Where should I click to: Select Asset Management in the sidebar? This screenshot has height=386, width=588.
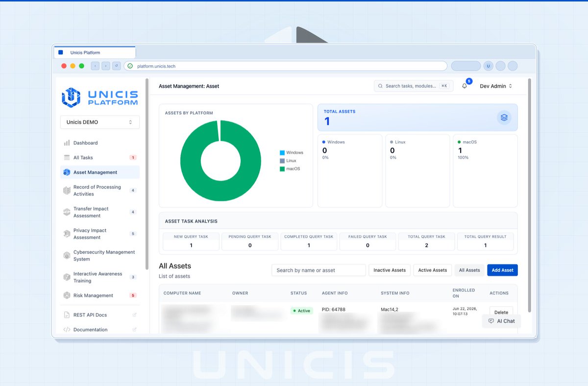(x=100, y=172)
